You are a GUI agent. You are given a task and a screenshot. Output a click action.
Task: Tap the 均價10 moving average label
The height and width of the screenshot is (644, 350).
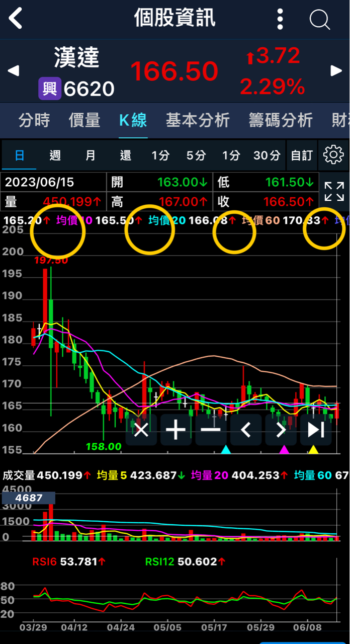tap(74, 220)
